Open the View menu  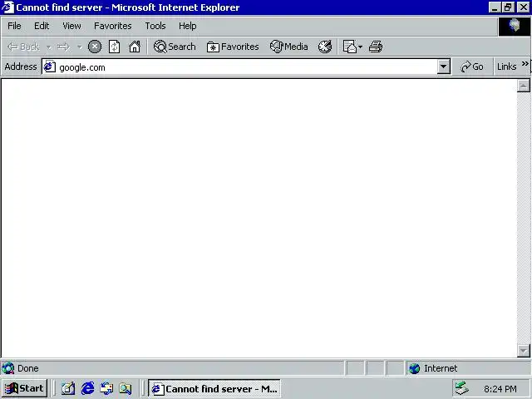[72, 26]
